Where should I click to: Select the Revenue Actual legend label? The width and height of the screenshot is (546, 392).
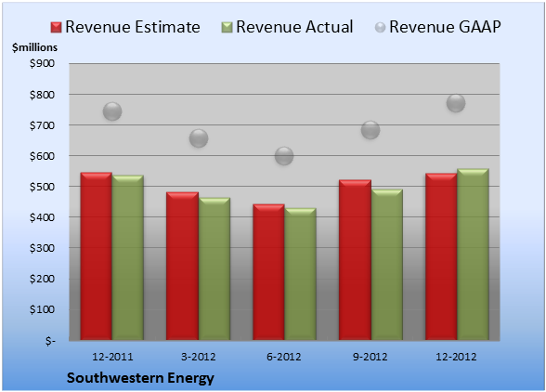click(x=294, y=27)
